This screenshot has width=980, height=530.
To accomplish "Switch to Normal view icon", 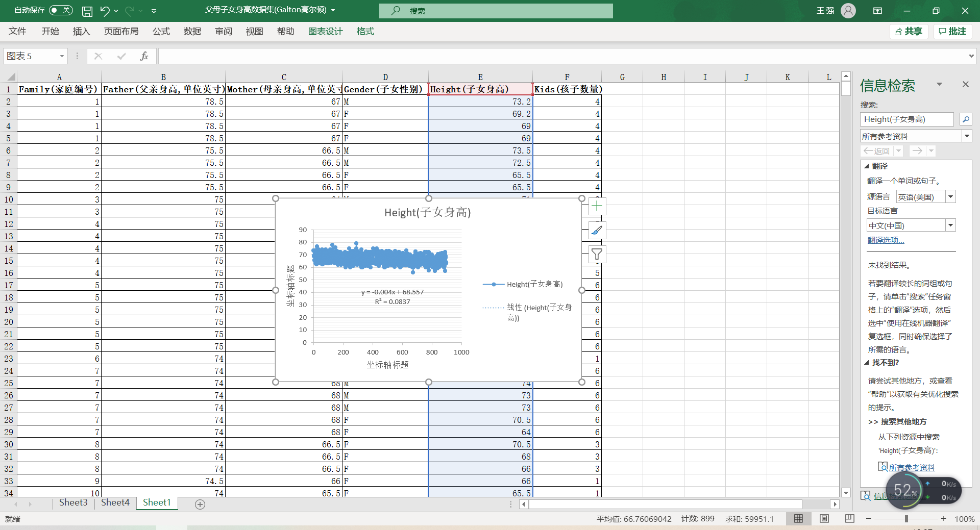I will [x=798, y=518].
